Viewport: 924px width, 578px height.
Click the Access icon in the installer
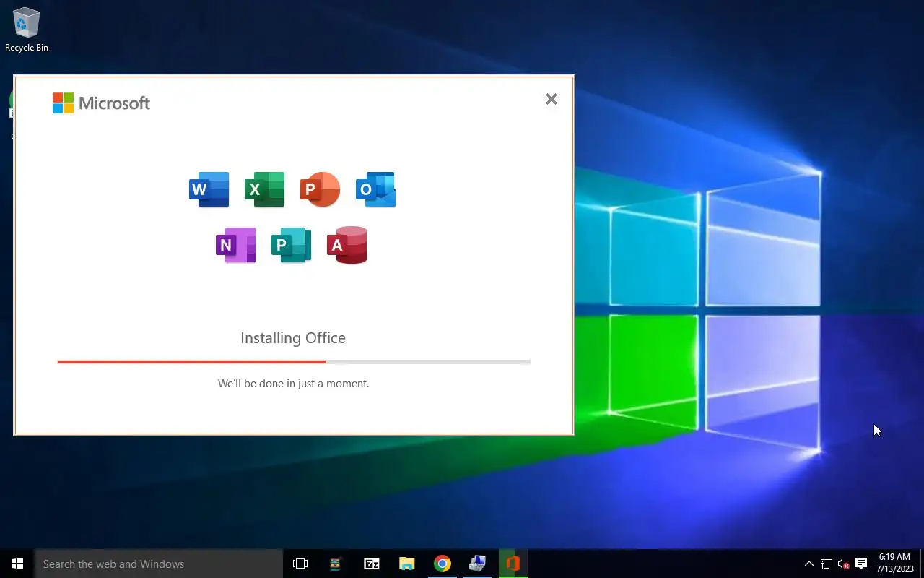tap(347, 245)
